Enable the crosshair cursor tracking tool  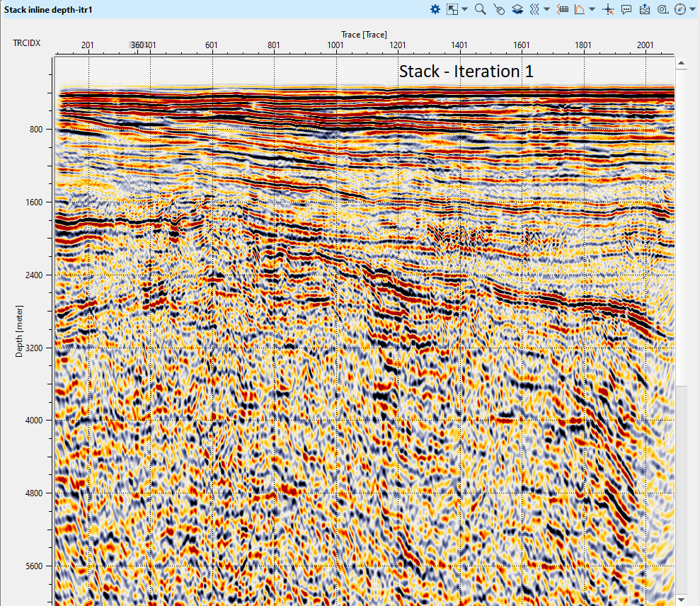pos(608,9)
